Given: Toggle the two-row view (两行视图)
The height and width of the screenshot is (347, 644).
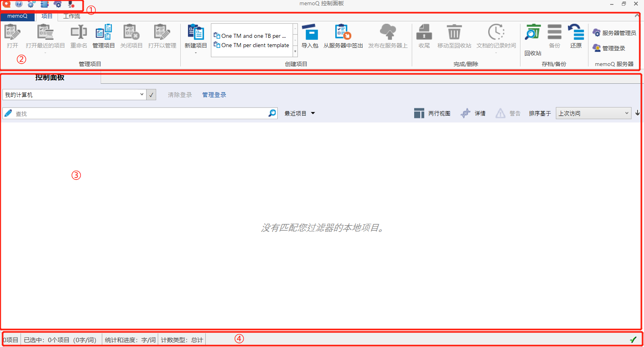Looking at the screenshot, I should (x=432, y=114).
